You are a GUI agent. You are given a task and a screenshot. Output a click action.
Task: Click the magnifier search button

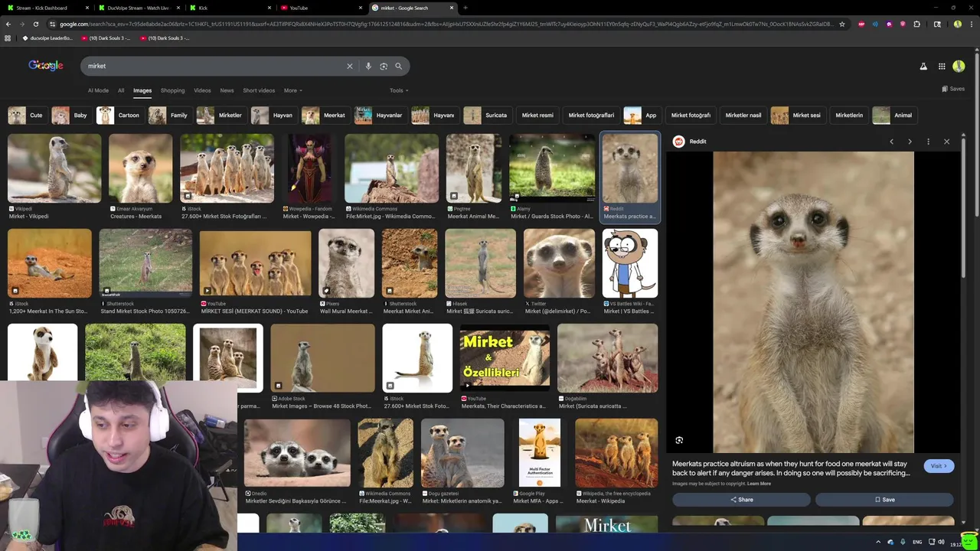[x=398, y=66]
